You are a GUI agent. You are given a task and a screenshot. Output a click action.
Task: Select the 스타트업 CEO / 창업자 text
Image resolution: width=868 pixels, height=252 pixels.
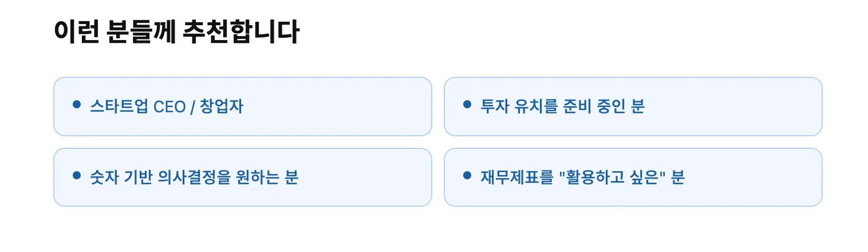[167, 107]
